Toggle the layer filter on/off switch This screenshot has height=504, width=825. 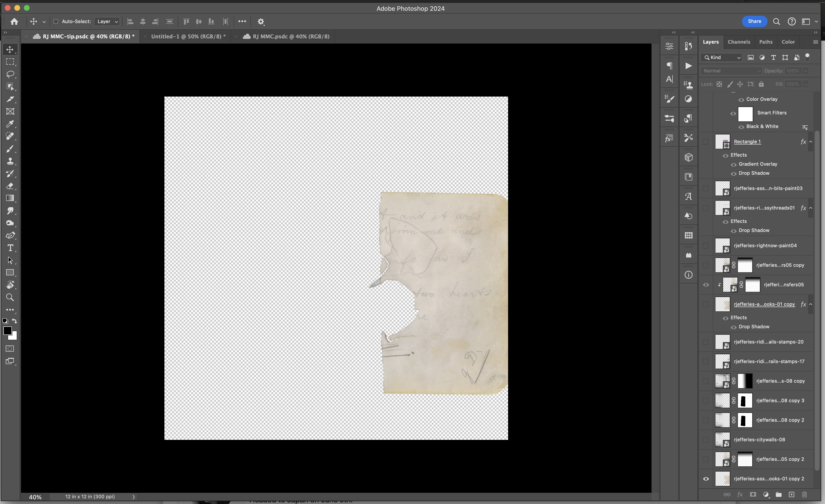(x=807, y=57)
